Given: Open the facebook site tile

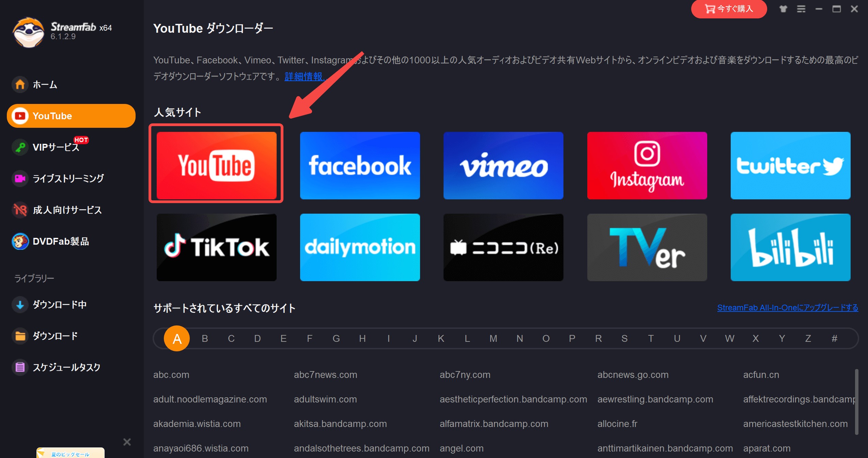Looking at the screenshot, I should pos(360,165).
